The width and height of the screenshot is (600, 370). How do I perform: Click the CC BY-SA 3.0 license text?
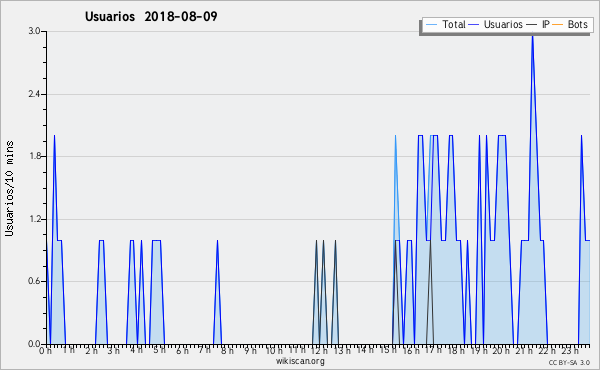569,362
